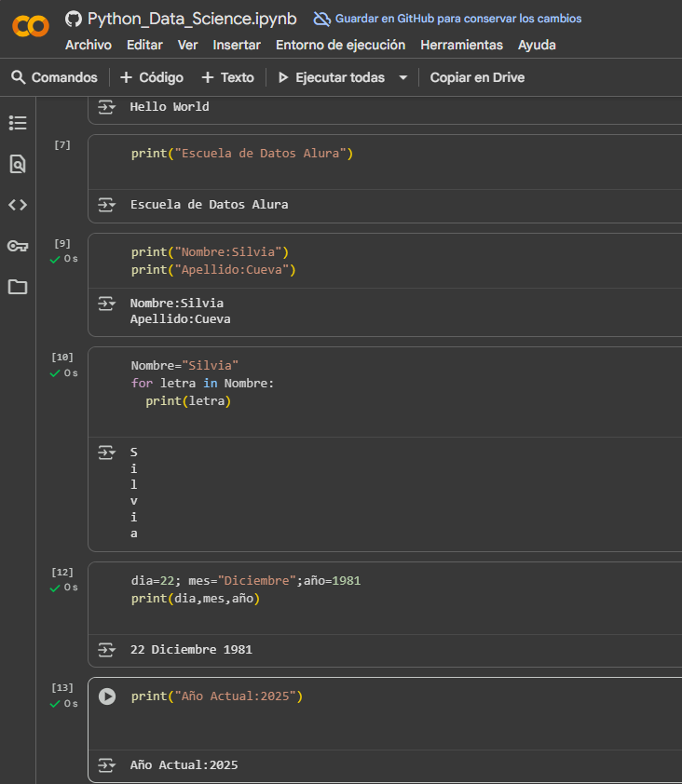Viewport: 682px width, 784px height.
Task: Add a new code cell with + Código
Action: click(152, 78)
